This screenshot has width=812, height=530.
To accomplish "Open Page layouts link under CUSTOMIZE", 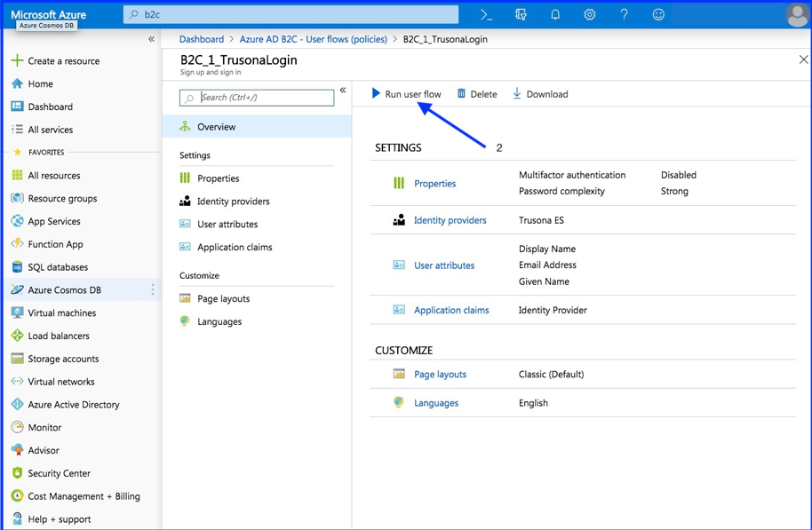I will click(x=440, y=375).
